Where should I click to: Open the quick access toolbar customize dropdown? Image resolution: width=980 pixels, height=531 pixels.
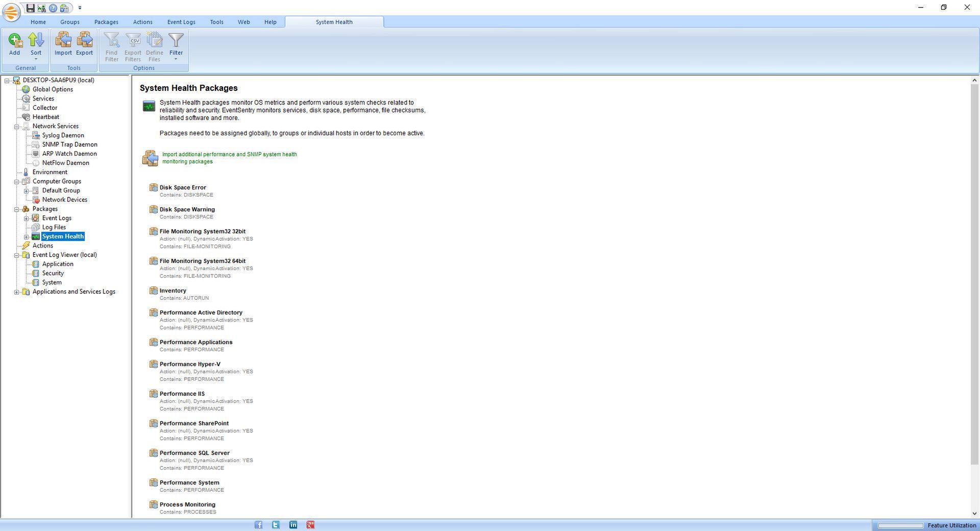80,8
